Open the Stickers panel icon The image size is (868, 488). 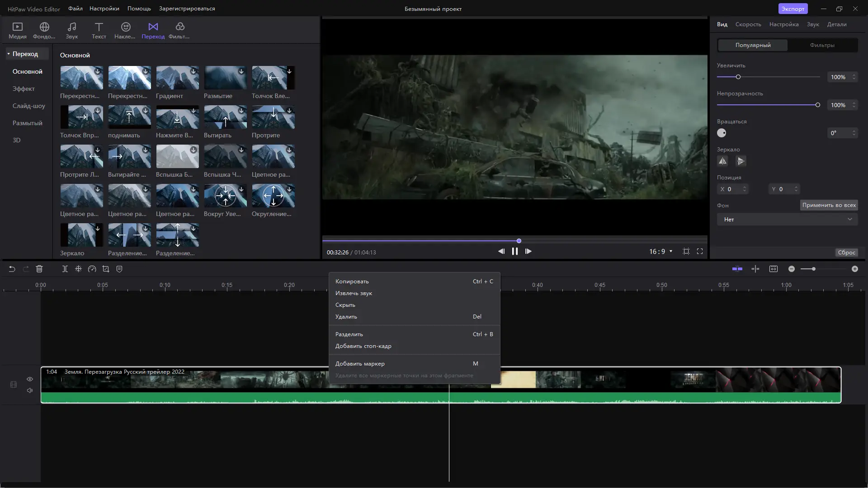point(125,30)
